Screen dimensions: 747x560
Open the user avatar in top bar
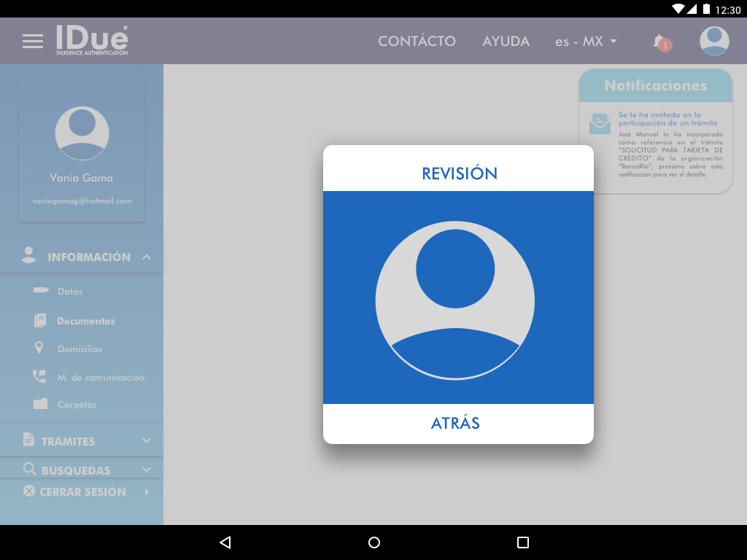714,41
